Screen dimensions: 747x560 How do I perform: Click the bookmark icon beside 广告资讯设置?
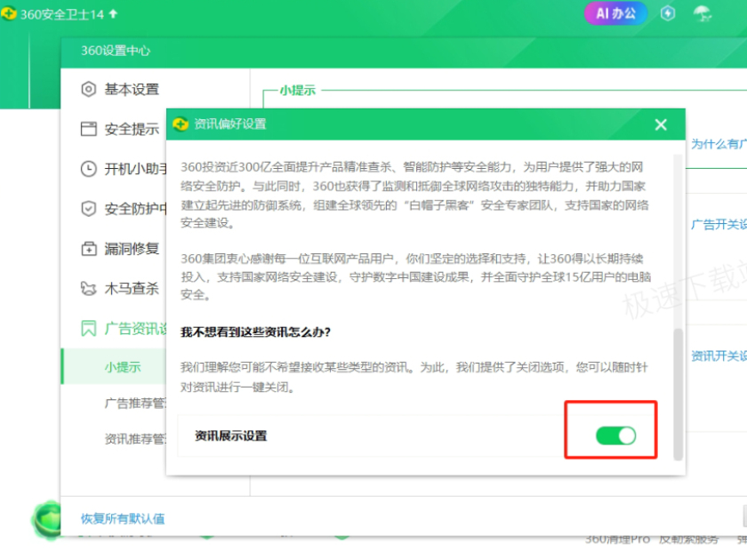click(x=89, y=328)
